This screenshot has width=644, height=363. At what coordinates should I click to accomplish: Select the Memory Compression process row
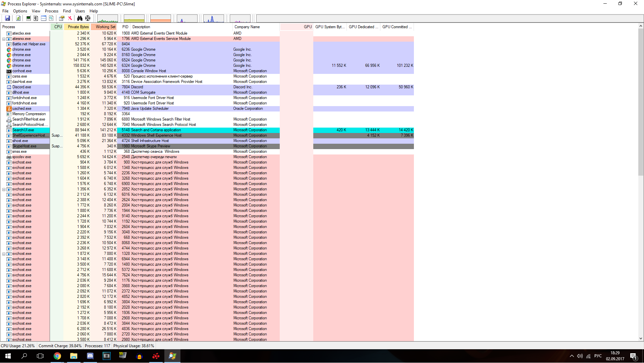(207, 114)
